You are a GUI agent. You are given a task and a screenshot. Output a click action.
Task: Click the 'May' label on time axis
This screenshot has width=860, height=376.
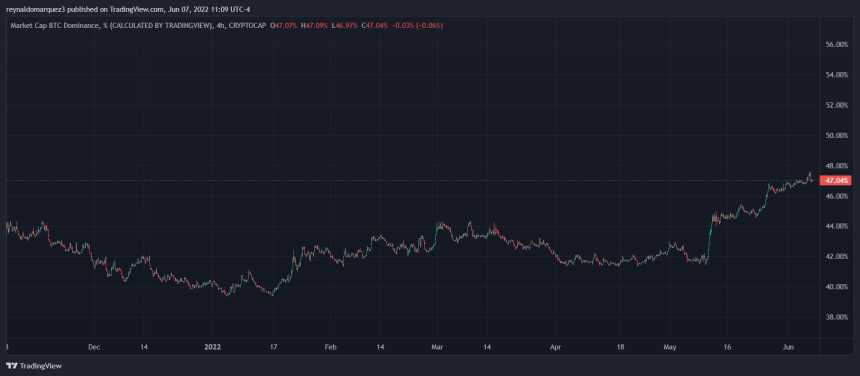pos(670,347)
